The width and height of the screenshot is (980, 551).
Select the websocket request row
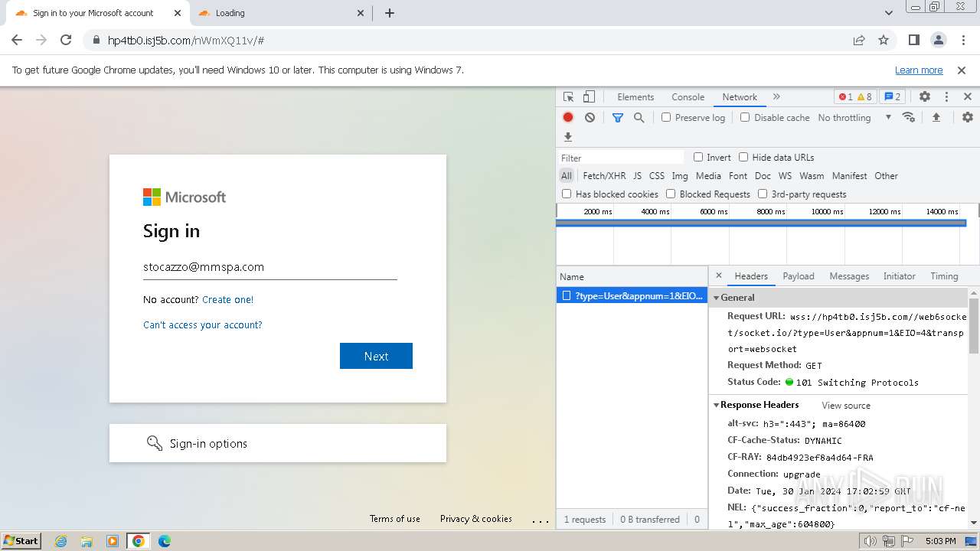(632, 295)
